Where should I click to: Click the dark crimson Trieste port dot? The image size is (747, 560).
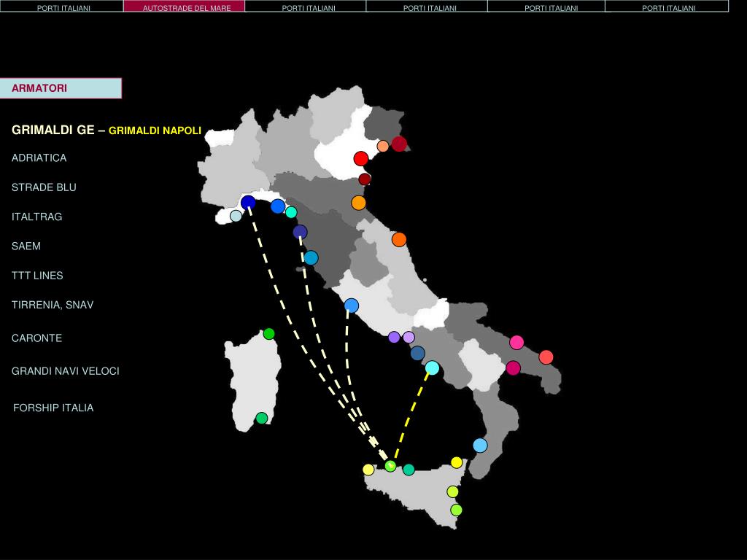399,144
